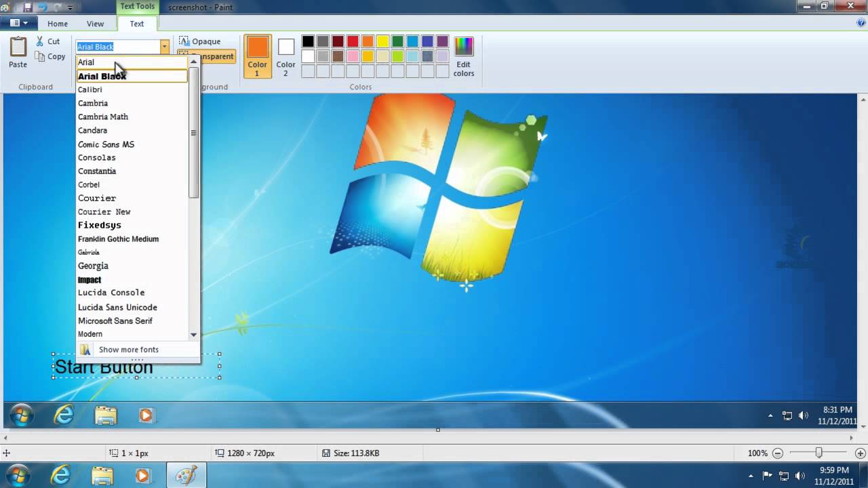
Task: Enable the Opaque background option
Action: [x=200, y=41]
